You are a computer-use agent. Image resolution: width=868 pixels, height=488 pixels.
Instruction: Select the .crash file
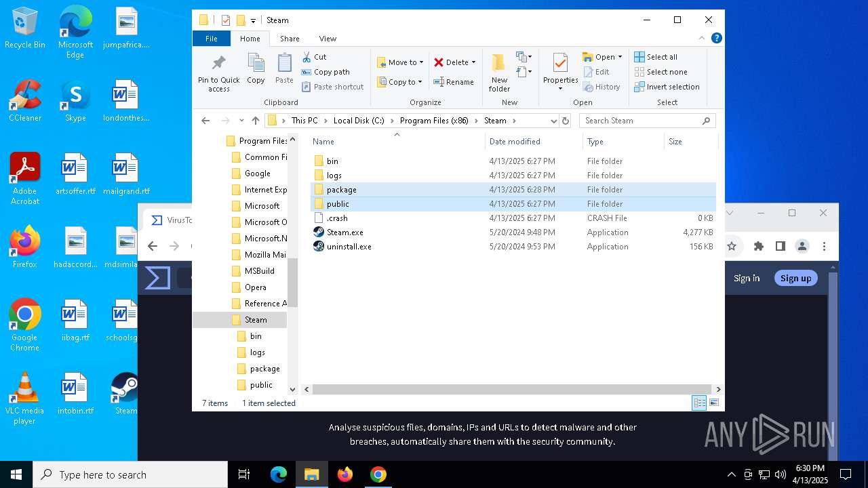513,218
